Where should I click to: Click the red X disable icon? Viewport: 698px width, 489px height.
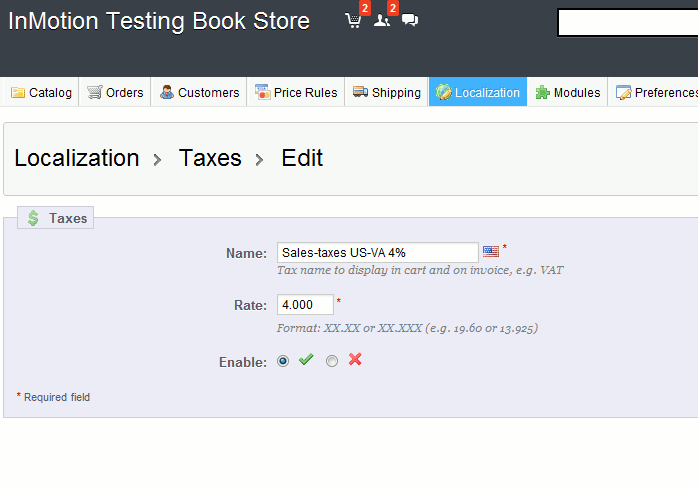pos(355,360)
